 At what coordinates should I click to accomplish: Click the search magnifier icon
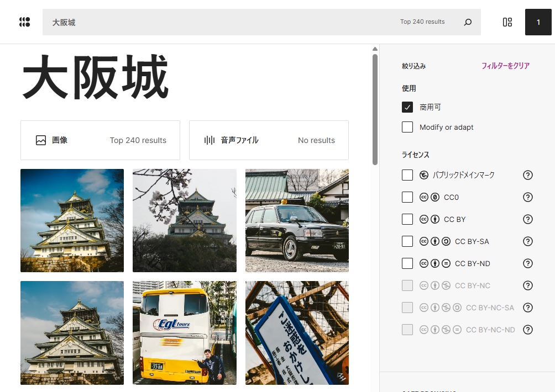coord(468,22)
